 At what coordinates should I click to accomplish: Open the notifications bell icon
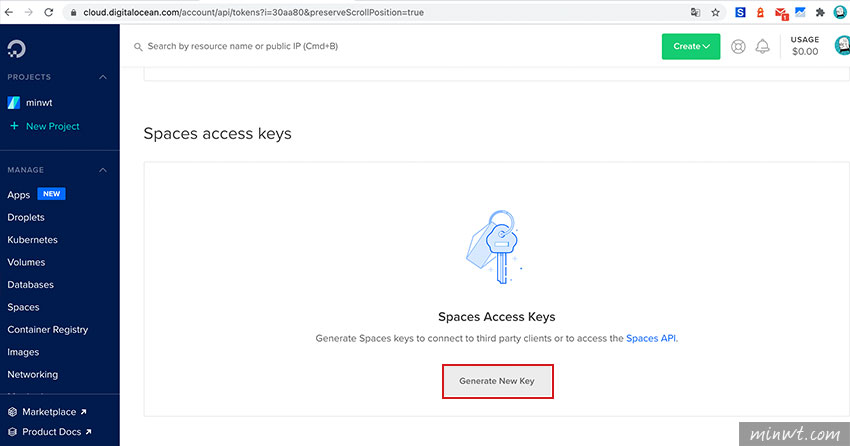(762, 47)
